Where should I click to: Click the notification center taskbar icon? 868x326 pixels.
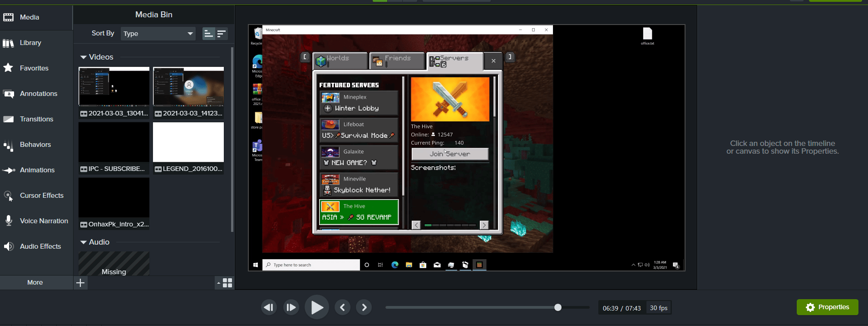pos(676,265)
